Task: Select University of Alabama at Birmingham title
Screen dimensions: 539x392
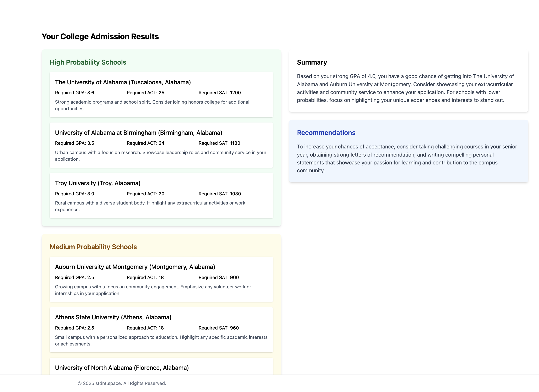Action: (x=139, y=133)
